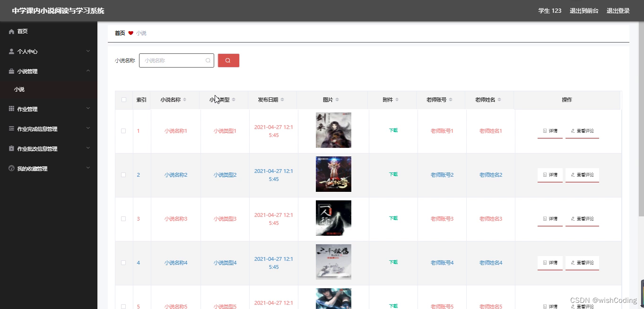Click the cover image of 小说名称2
Image resolution: width=644 pixels, height=309 pixels.
pyautogui.click(x=333, y=174)
